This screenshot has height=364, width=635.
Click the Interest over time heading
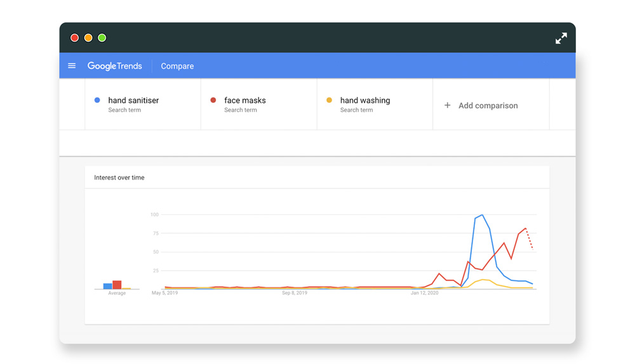point(119,178)
